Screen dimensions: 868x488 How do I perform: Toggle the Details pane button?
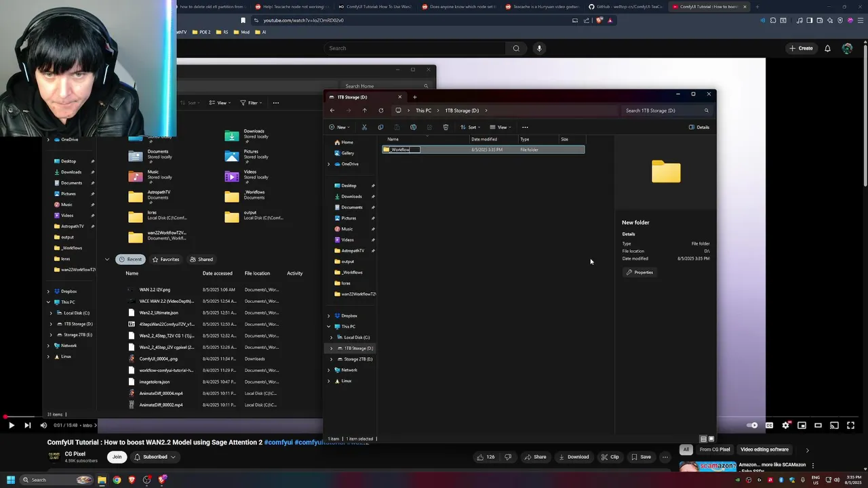(699, 127)
